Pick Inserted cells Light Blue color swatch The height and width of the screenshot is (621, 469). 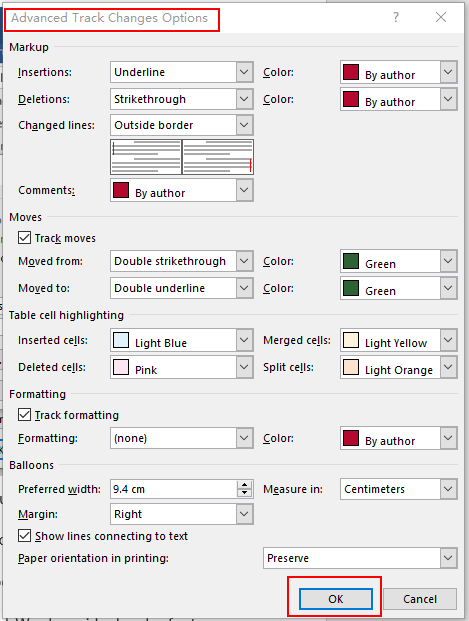point(121,340)
